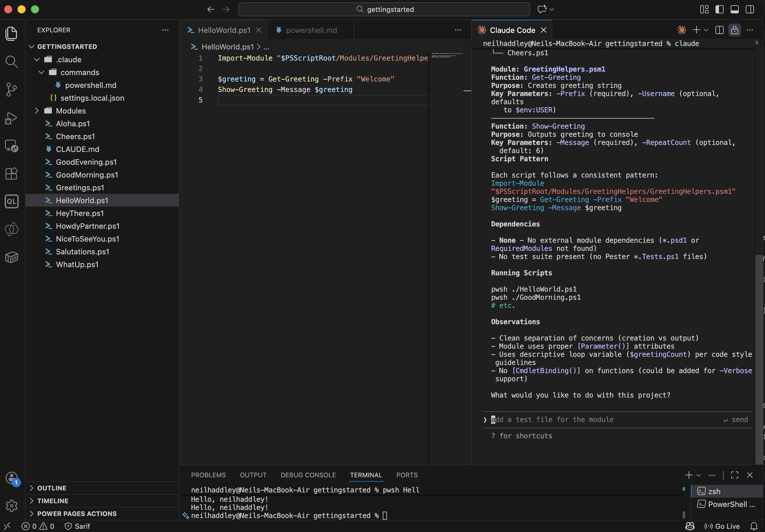
Task: Toggle the primary side bar visibility
Action: [719, 9]
